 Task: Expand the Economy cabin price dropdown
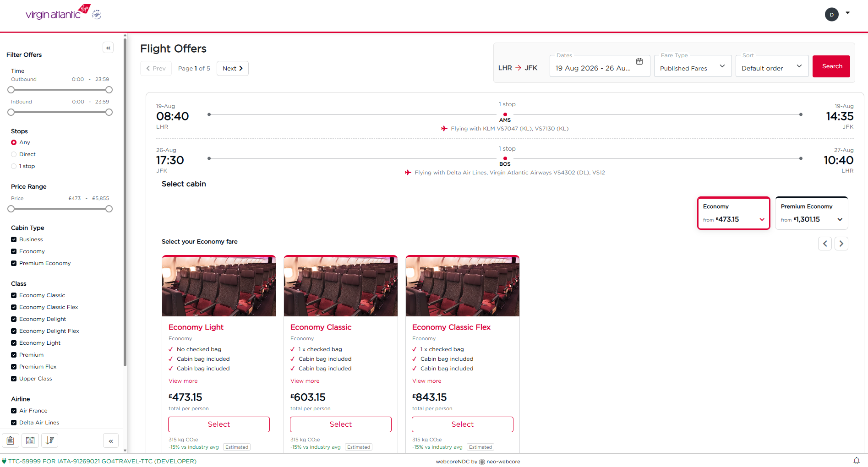[733, 213]
